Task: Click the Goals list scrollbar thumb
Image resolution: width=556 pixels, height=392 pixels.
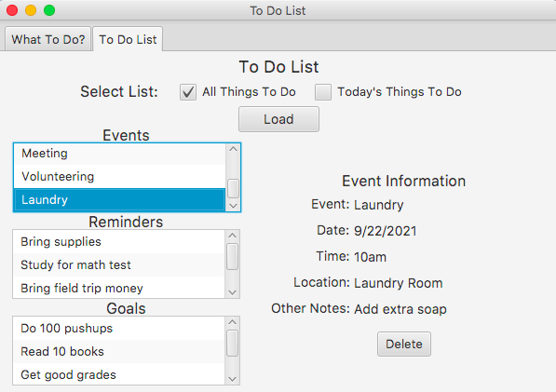Action: (x=232, y=343)
